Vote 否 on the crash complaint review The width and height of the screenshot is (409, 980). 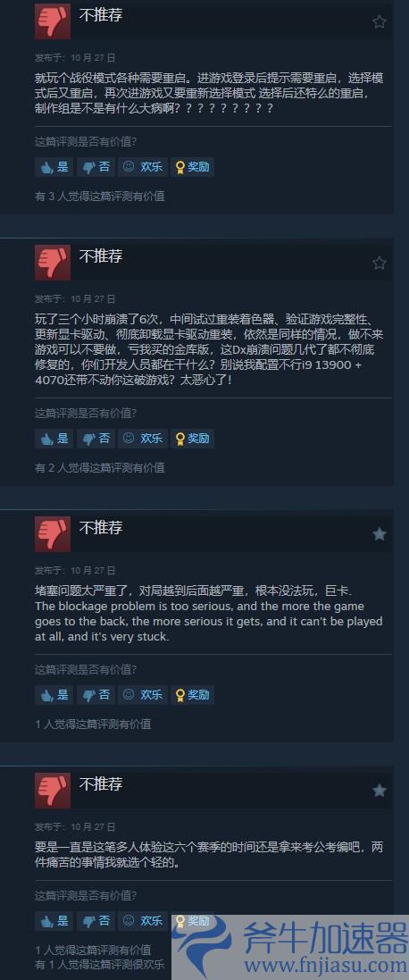[x=96, y=438]
